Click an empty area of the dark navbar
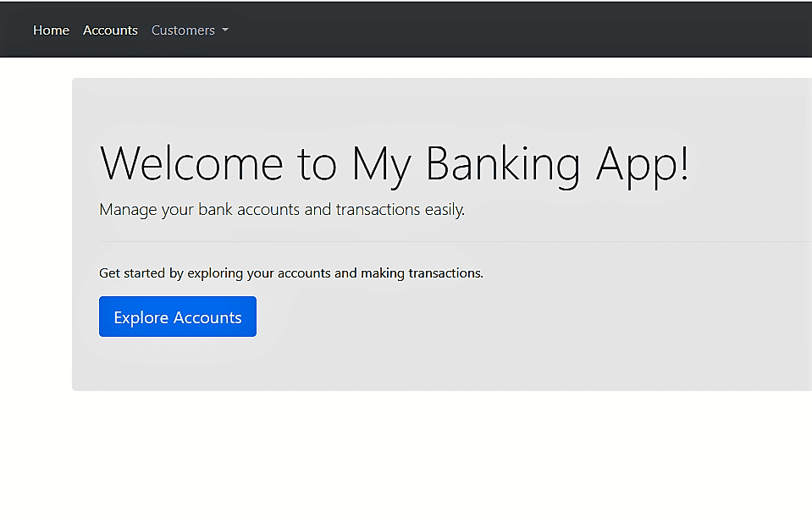 click(x=518, y=30)
